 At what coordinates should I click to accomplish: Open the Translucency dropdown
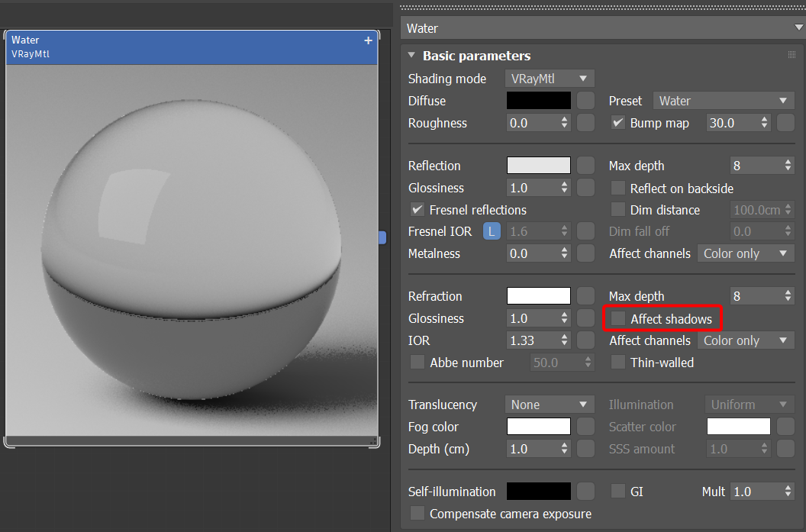click(x=549, y=405)
